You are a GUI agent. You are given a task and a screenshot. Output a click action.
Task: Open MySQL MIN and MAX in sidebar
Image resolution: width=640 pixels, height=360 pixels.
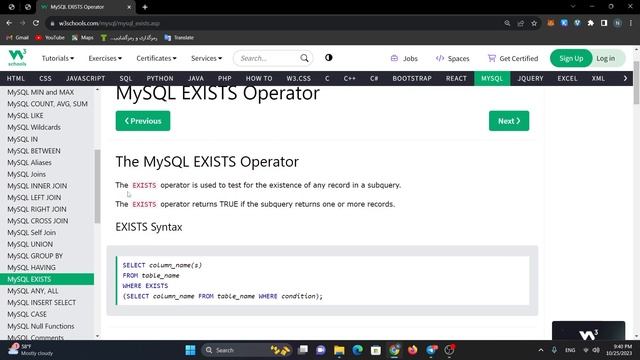click(41, 92)
